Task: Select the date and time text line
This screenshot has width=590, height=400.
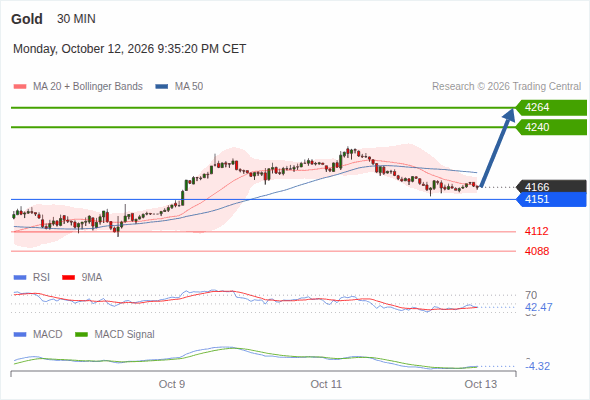Action: (129, 49)
